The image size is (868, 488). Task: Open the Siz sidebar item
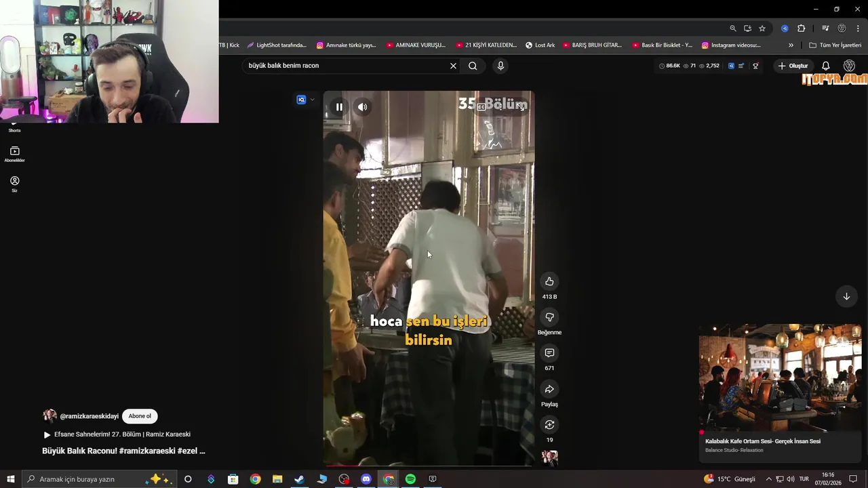pos(14,184)
